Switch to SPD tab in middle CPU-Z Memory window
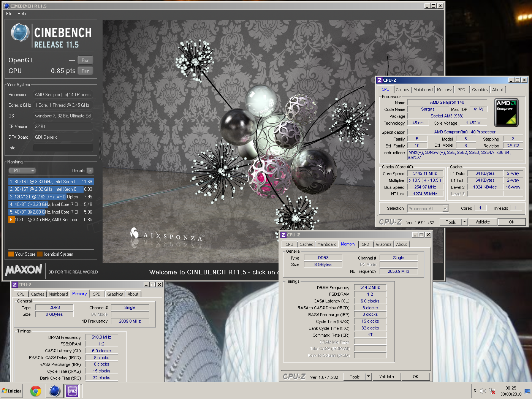Screen dimensions: 532x399 (x=365, y=245)
